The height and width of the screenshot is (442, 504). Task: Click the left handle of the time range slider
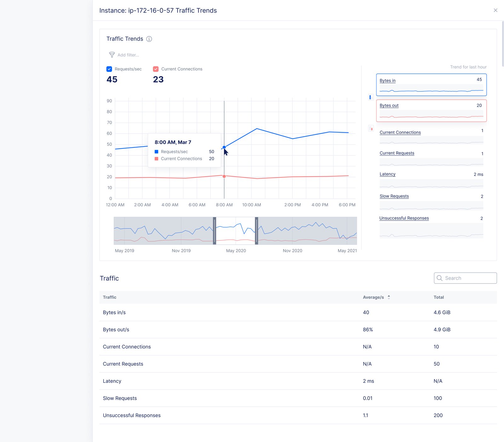215,231
